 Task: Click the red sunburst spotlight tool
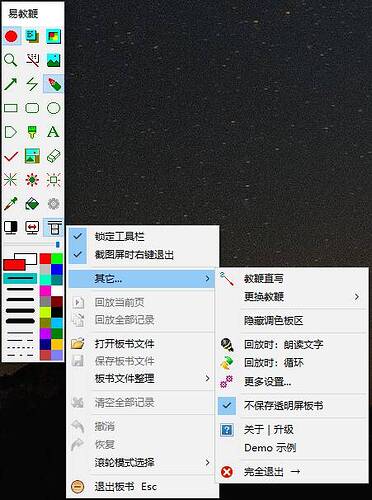click(32, 180)
